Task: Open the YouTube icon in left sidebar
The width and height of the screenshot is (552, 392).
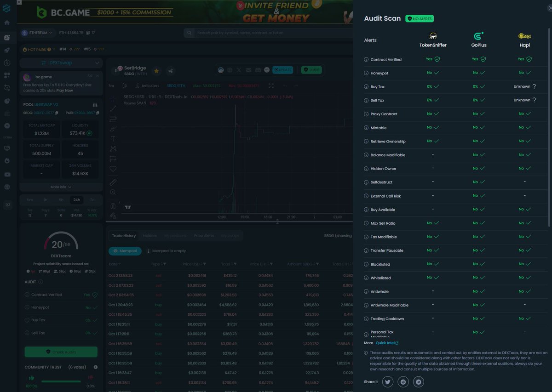Action: click(x=7, y=174)
